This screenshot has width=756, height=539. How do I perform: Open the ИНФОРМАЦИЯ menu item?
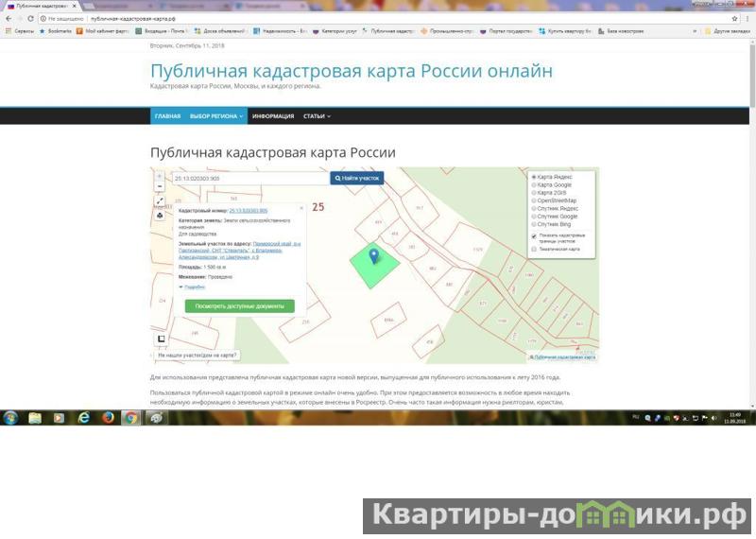(x=273, y=116)
